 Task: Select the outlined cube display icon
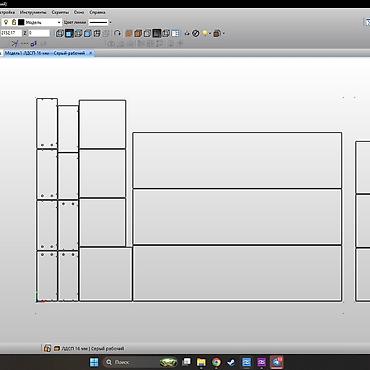click(166, 33)
